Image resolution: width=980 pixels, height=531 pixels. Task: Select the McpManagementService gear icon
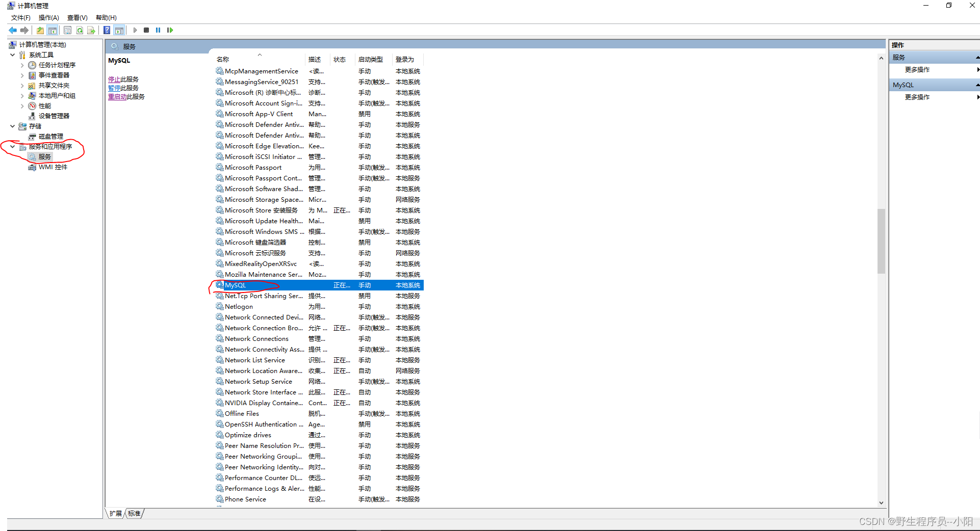219,71
